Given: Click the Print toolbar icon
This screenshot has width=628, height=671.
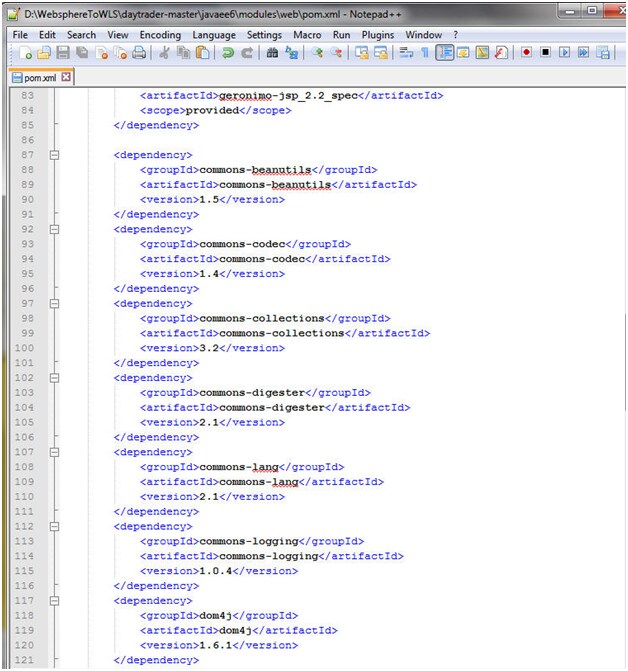Looking at the screenshot, I should point(139,53).
